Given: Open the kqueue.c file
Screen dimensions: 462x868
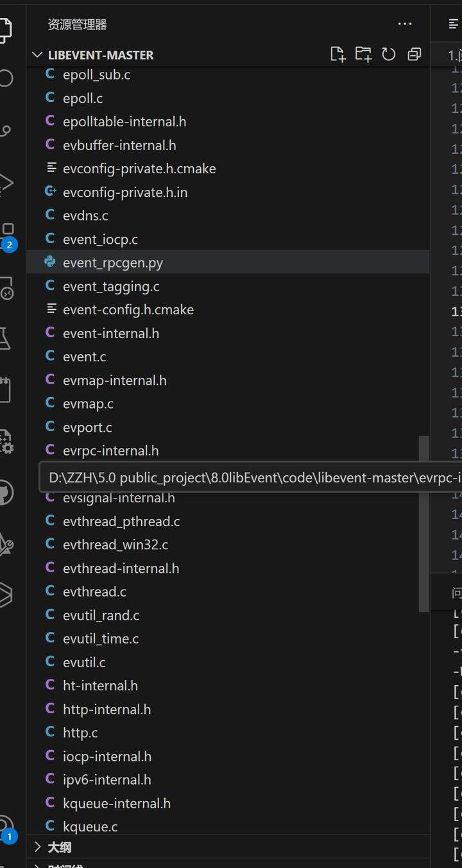Looking at the screenshot, I should (90, 827).
